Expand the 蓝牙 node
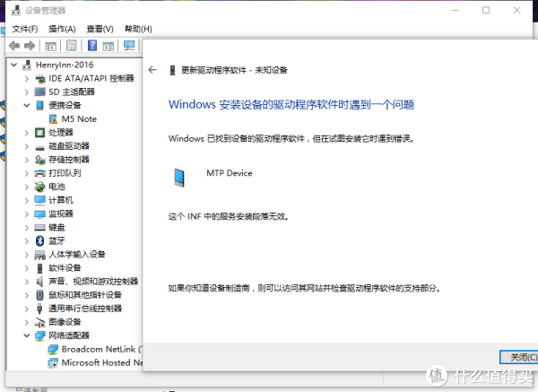The width and height of the screenshot is (538, 392). [x=27, y=241]
